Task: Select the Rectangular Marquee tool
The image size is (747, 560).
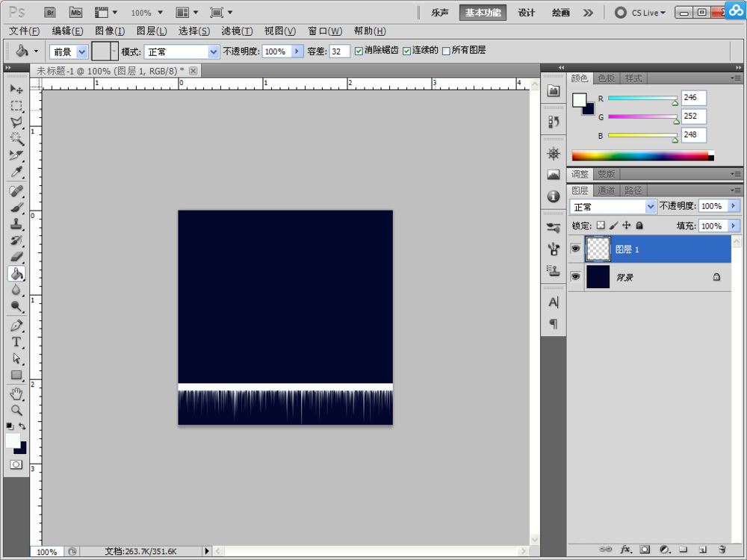Action: click(x=16, y=106)
